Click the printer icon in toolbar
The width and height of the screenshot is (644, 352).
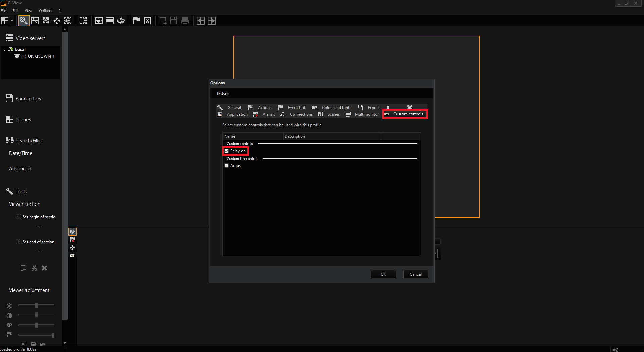(185, 21)
